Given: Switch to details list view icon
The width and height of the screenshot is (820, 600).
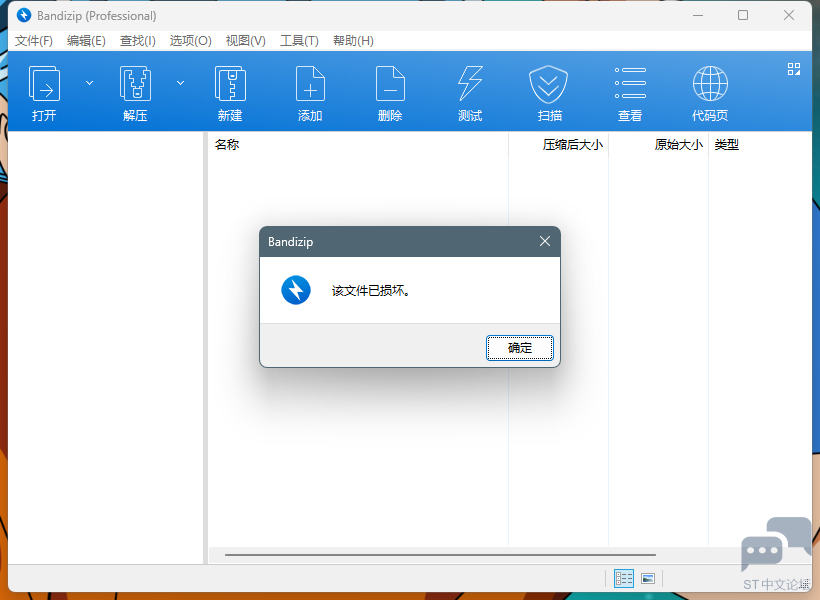Looking at the screenshot, I should (624, 579).
